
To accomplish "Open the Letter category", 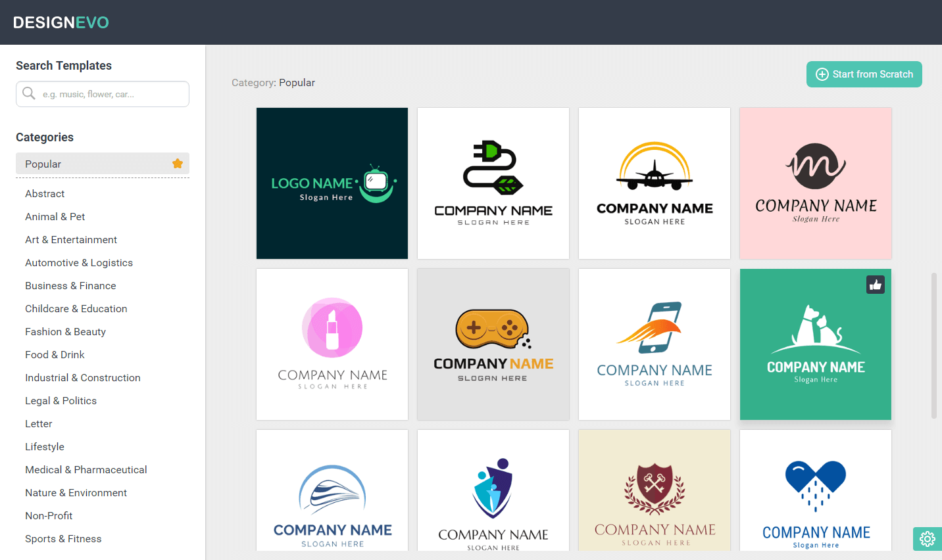I will [38, 423].
